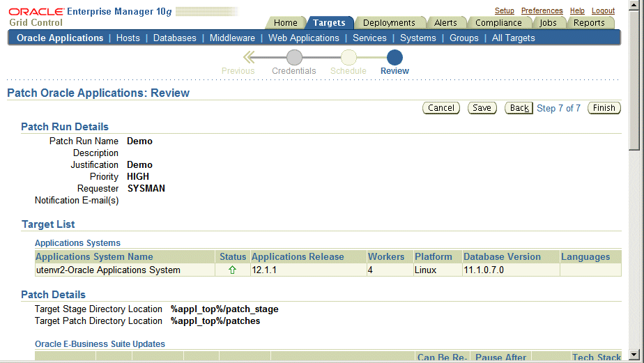Click the Patch Run Details heading

(x=65, y=127)
